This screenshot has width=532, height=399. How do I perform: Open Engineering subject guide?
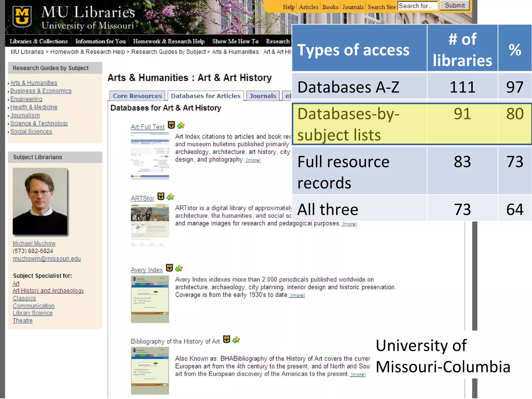(26, 99)
